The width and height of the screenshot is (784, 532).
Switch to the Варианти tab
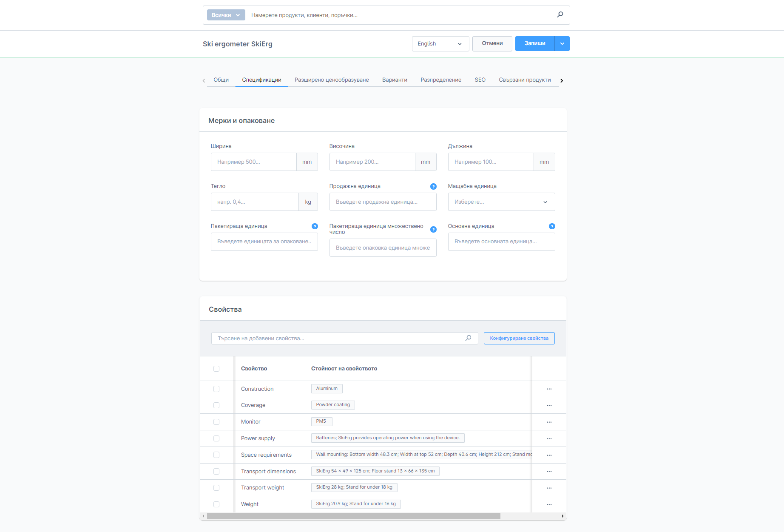coord(395,80)
